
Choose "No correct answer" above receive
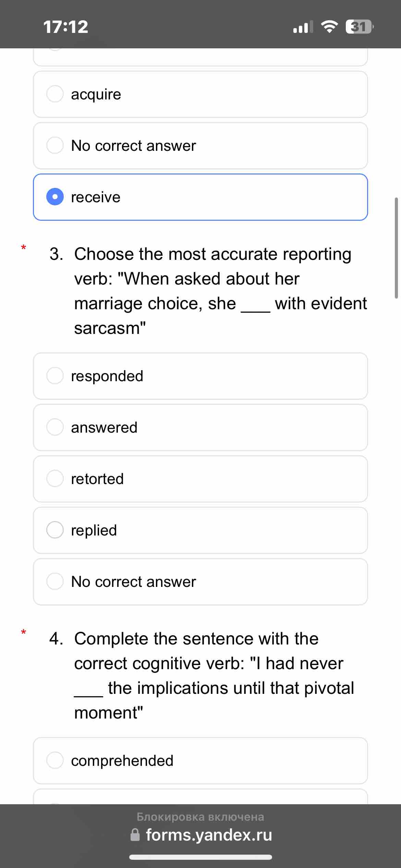[x=55, y=145]
